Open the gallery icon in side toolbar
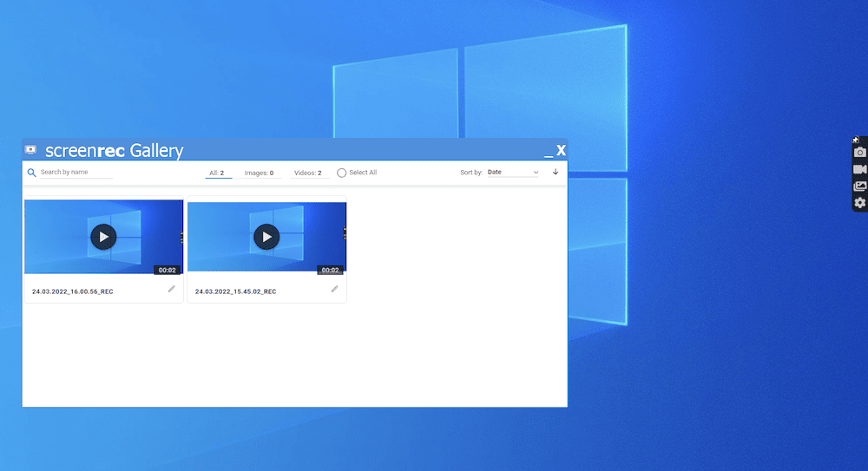The height and width of the screenshot is (471, 868). pos(859,186)
